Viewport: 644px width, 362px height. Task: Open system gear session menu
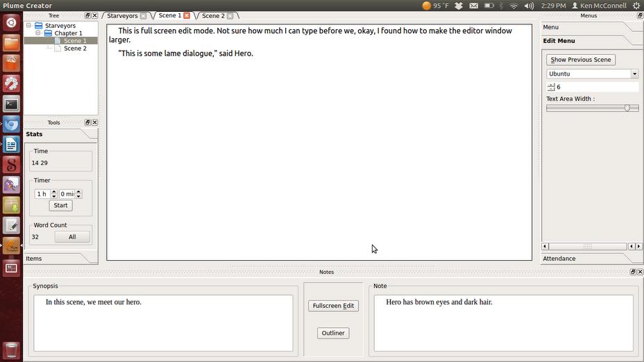point(636,6)
